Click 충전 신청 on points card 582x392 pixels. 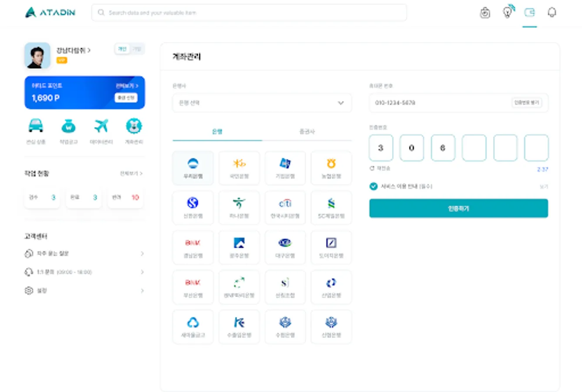[126, 98]
